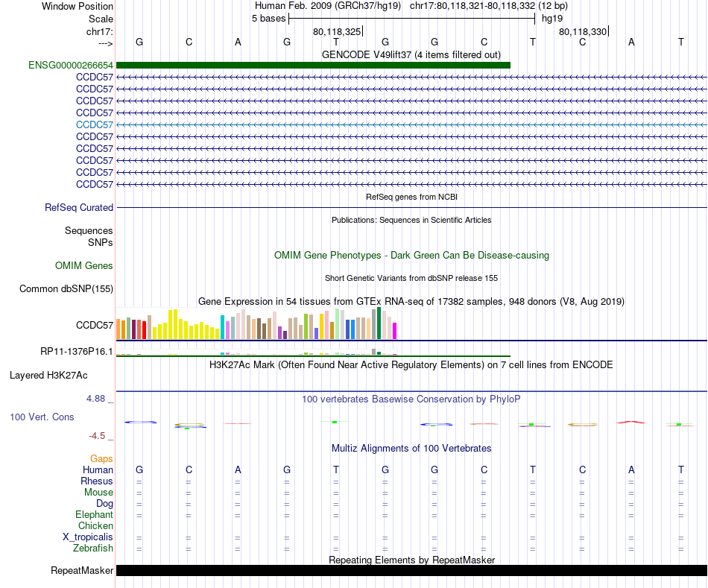Click the 4.88 PhyloP upper limit value
The image size is (708, 588).
pyautogui.click(x=95, y=398)
